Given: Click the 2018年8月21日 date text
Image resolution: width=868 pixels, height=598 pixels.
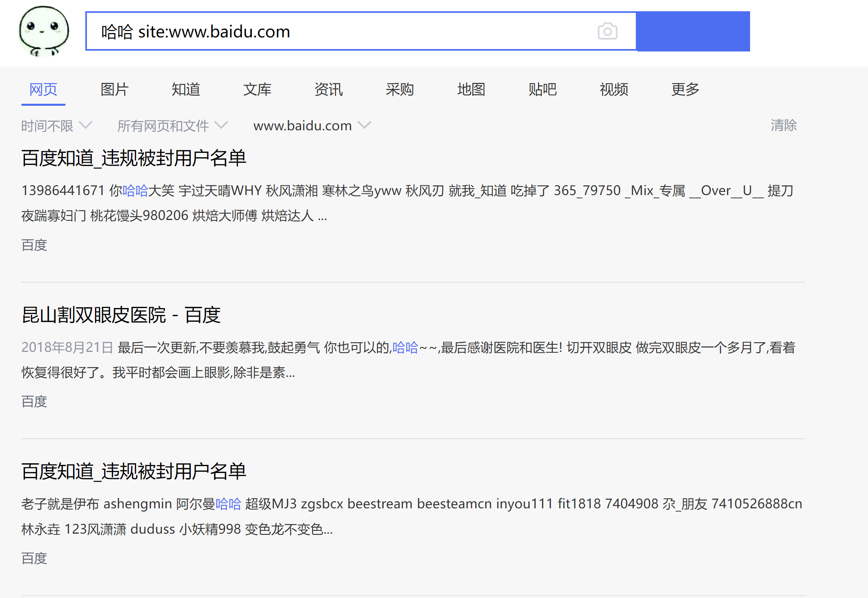Looking at the screenshot, I should [67, 347].
